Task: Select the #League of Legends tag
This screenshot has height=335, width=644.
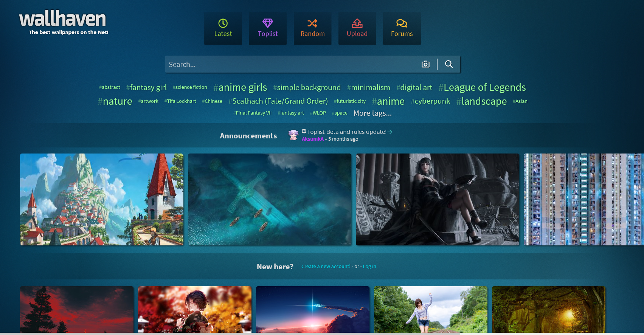Action: tap(482, 87)
